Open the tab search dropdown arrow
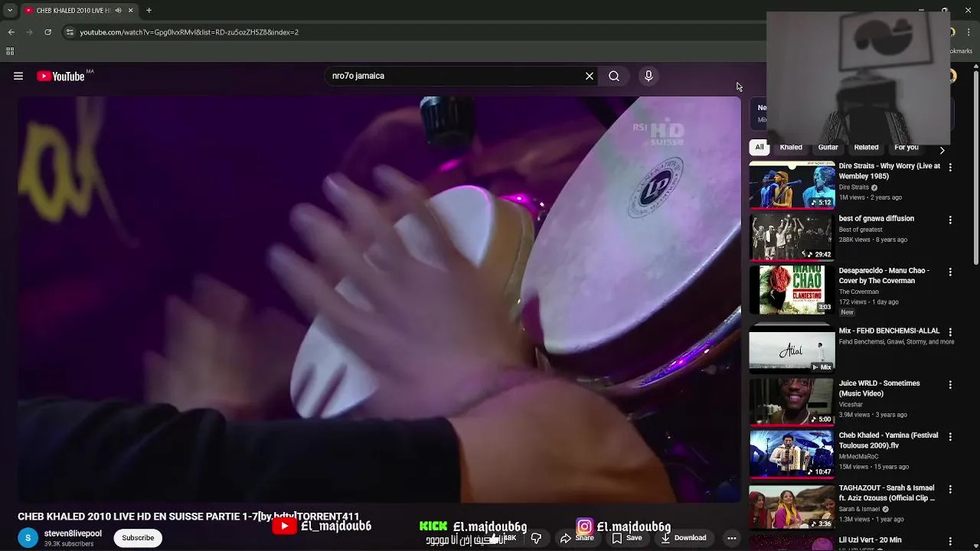The image size is (980, 551). [x=10, y=11]
